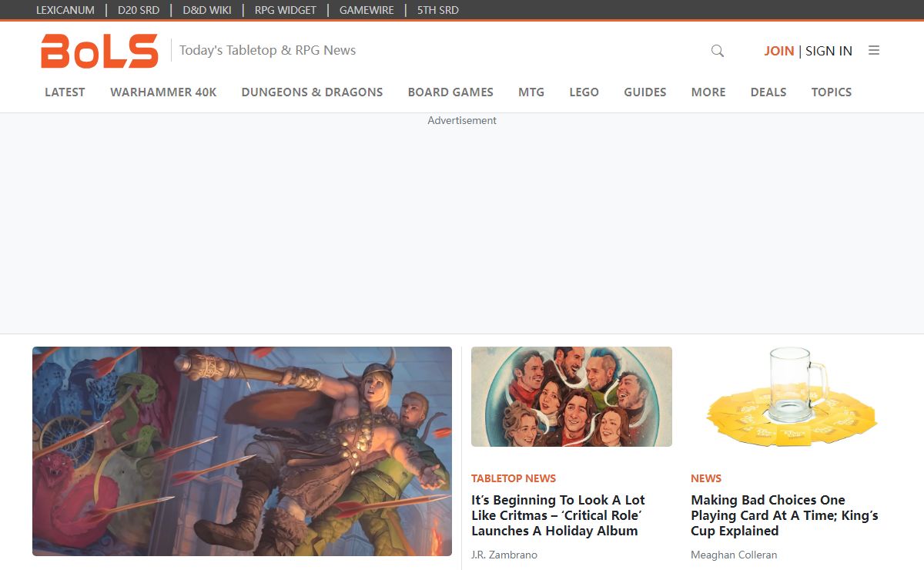Select the MTG menu item
Viewport: 924px width, 570px height.
(x=531, y=92)
